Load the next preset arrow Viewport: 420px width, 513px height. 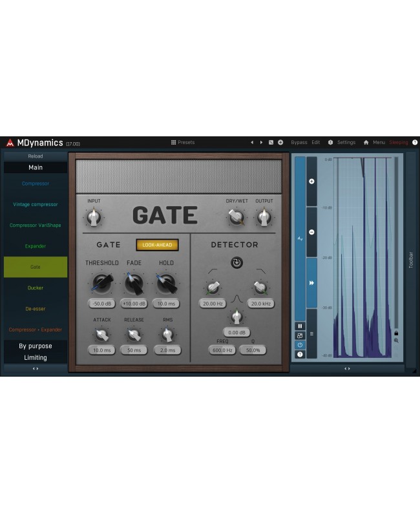pos(261,142)
